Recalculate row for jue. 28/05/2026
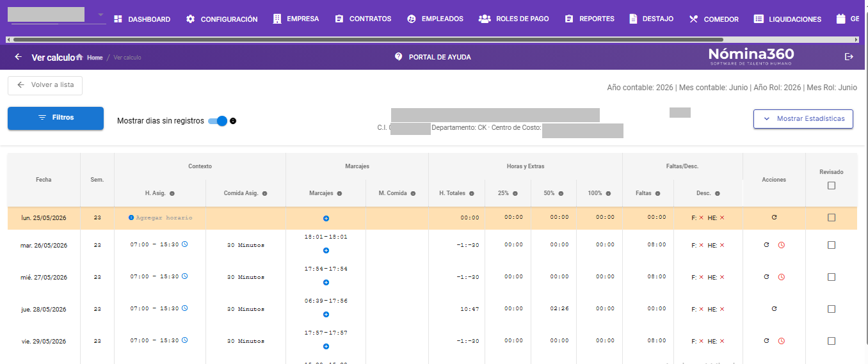868x364 pixels. [x=774, y=309]
